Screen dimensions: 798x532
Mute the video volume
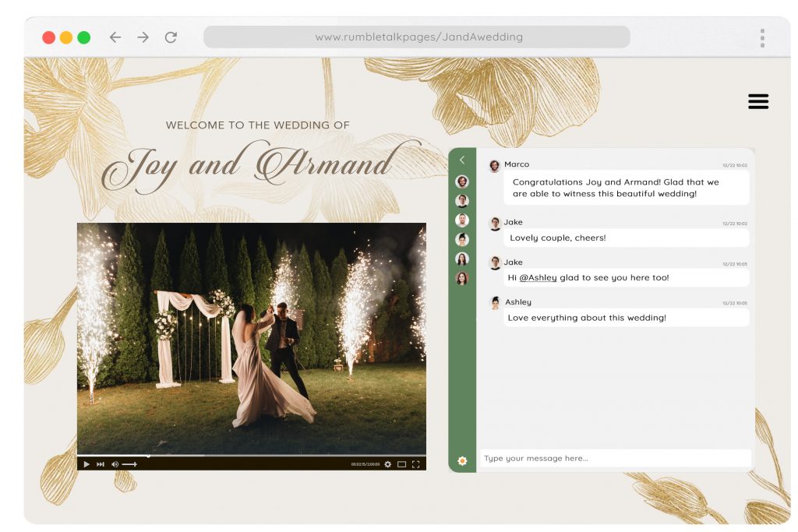tap(115, 463)
